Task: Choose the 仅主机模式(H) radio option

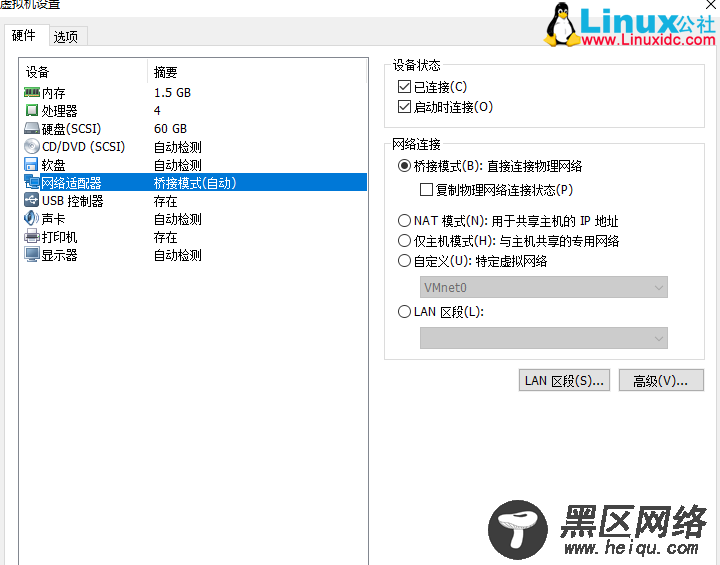Action: 404,241
